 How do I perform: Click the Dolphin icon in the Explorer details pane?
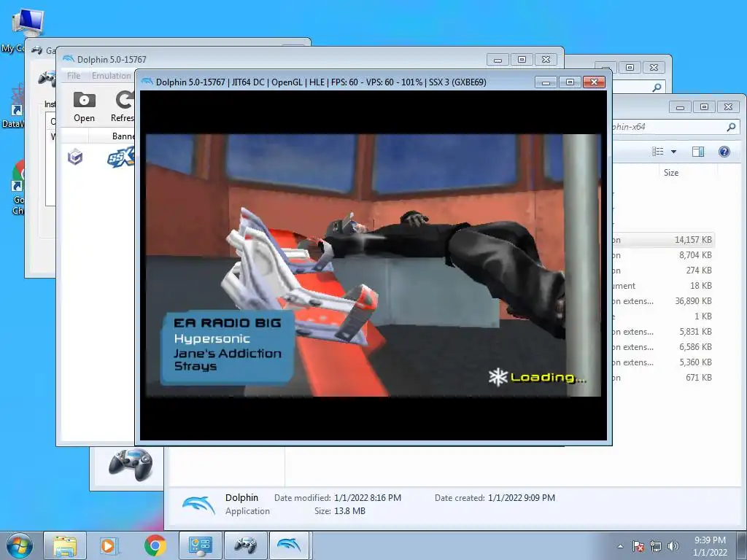point(198,505)
